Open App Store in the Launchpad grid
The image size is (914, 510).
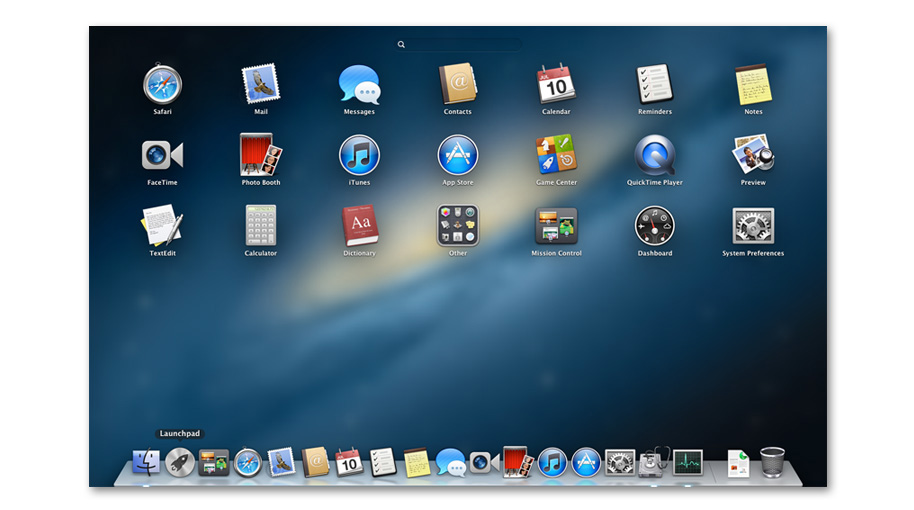pyautogui.click(x=458, y=155)
